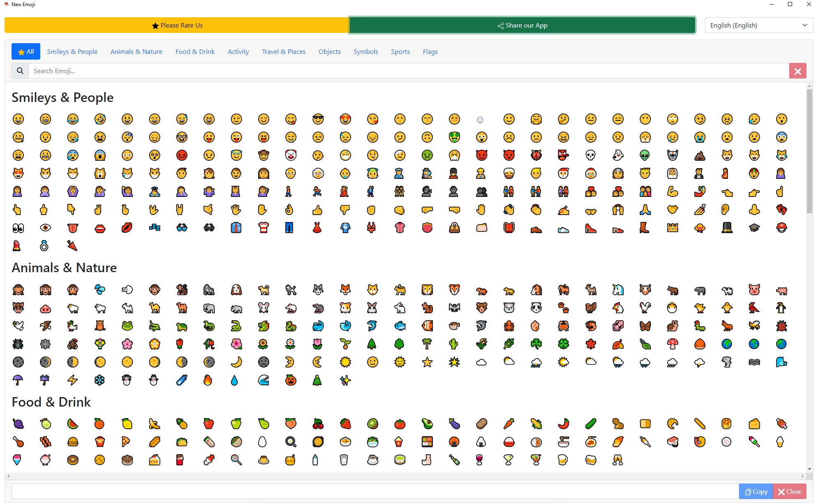This screenshot has height=504, width=818.
Task: Insert the heart eyes emoji
Action: click(x=346, y=119)
